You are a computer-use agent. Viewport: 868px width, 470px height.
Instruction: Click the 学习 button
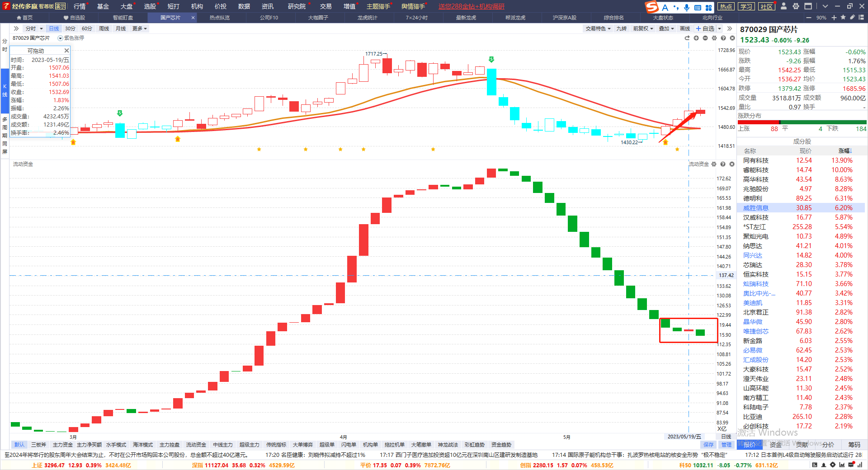coord(746,6)
